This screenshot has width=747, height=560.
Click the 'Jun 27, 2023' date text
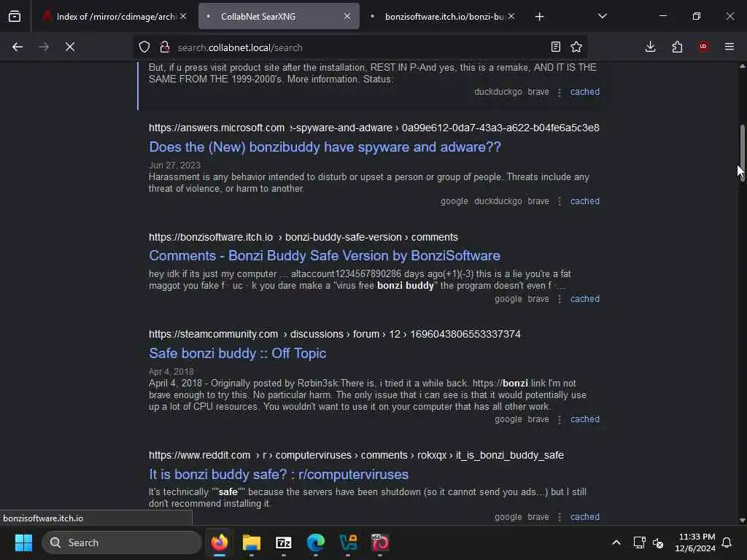174,166
